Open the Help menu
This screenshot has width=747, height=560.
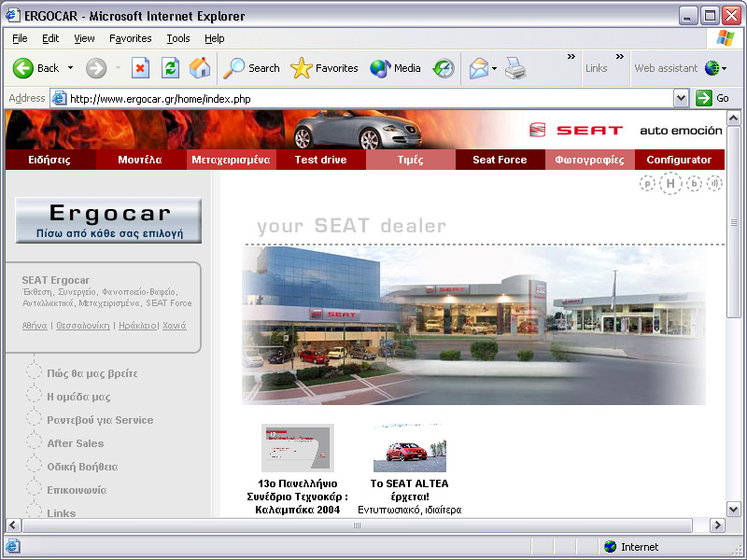click(215, 38)
